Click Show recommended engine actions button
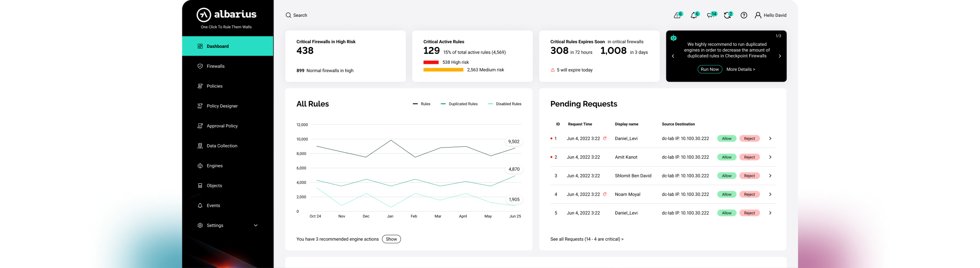The image size is (980, 268). click(x=391, y=239)
